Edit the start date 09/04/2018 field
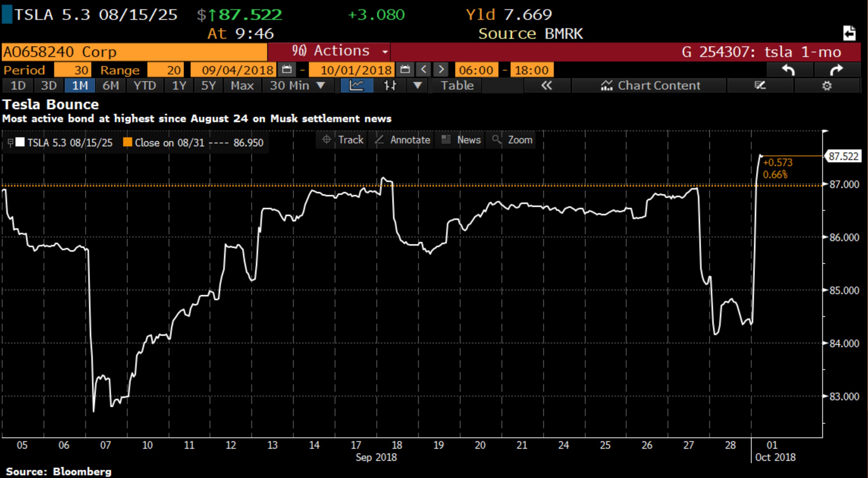868x478 pixels. [x=234, y=70]
